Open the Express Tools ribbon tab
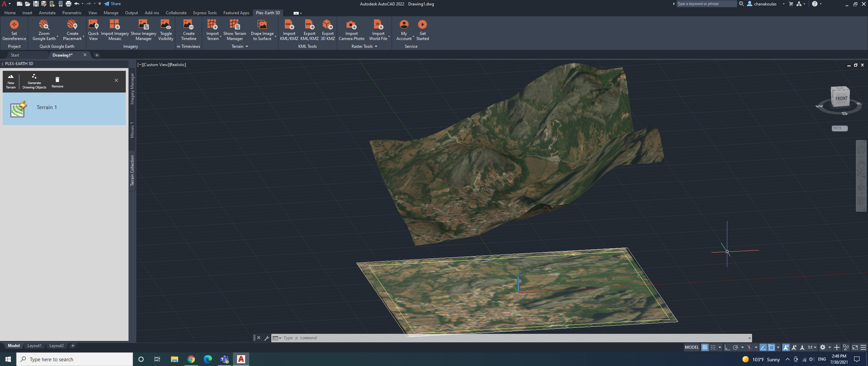 click(205, 13)
